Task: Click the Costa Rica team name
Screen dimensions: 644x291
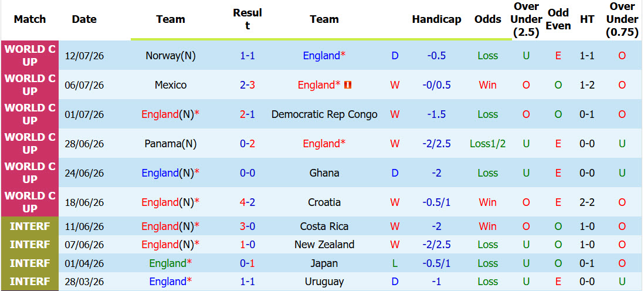Action: [324, 226]
